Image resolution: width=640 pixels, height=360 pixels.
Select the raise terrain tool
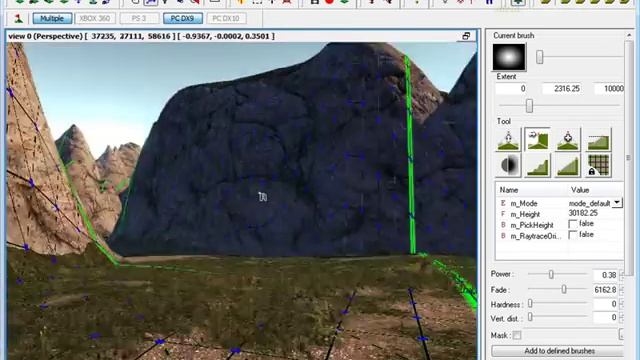pyautogui.click(x=508, y=140)
